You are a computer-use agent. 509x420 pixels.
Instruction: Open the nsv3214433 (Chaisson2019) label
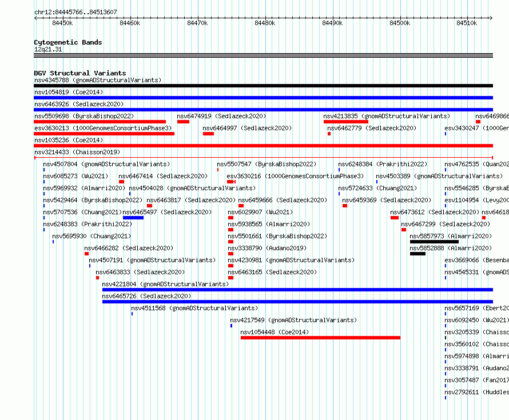click(77, 152)
